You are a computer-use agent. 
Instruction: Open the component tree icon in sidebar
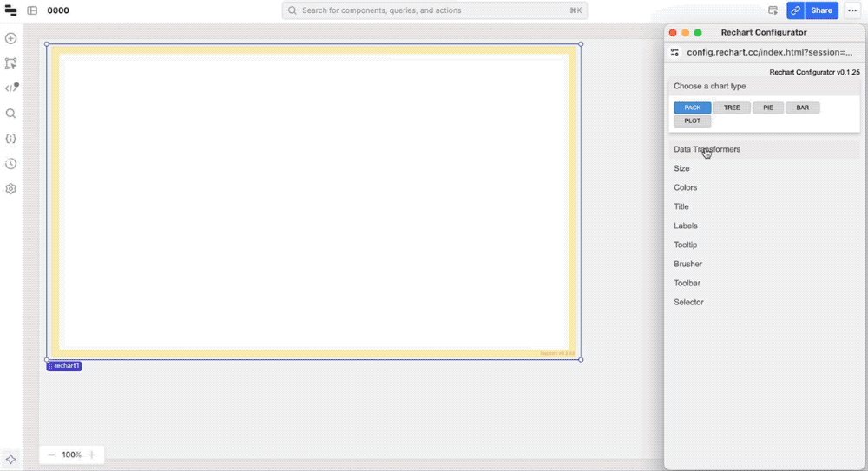click(x=11, y=63)
